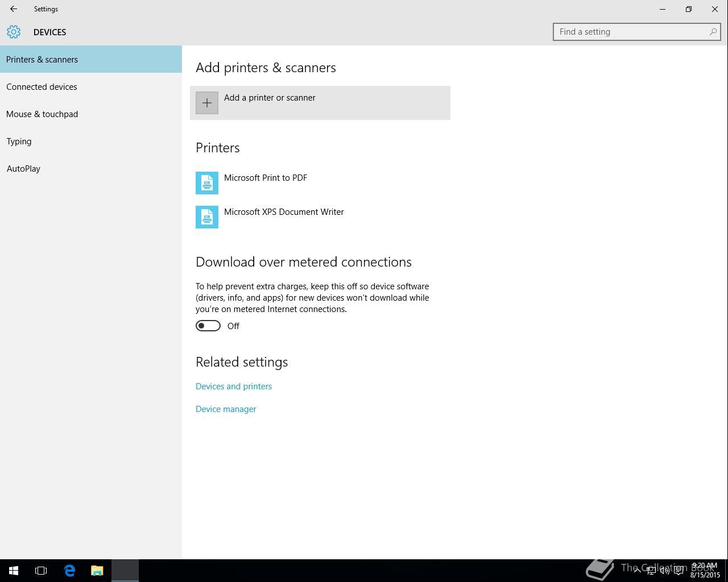The height and width of the screenshot is (582, 728).
Task: Open the volume control in system tray
Action: coord(664,571)
